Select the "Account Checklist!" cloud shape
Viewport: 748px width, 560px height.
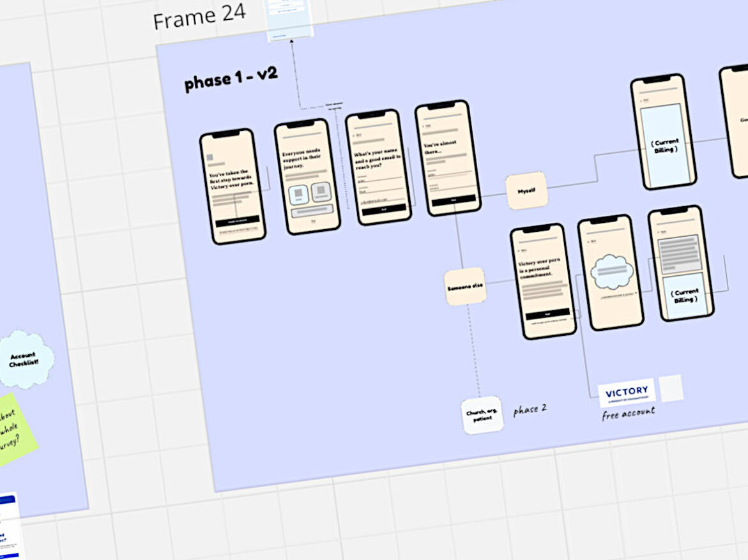(x=24, y=359)
